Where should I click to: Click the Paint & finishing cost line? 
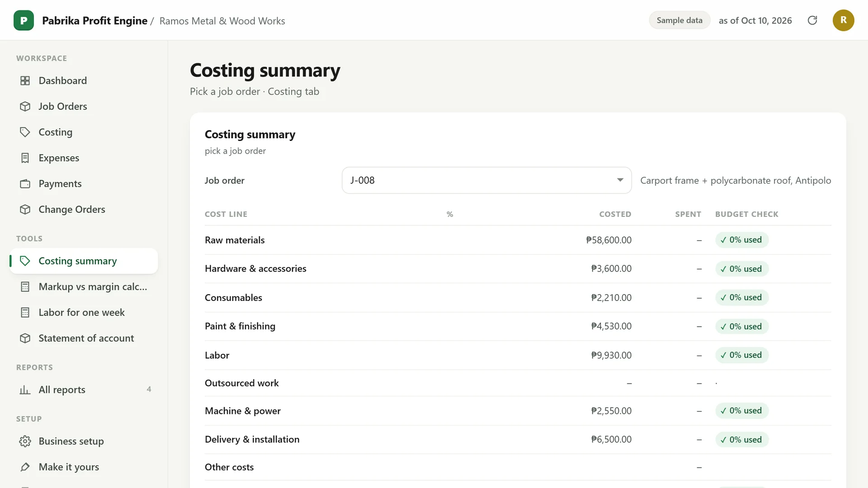tap(240, 326)
